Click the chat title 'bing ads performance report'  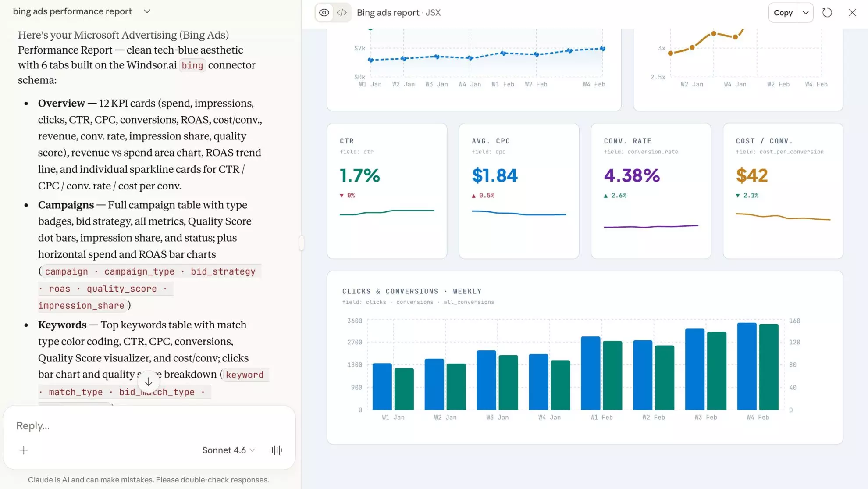click(72, 11)
